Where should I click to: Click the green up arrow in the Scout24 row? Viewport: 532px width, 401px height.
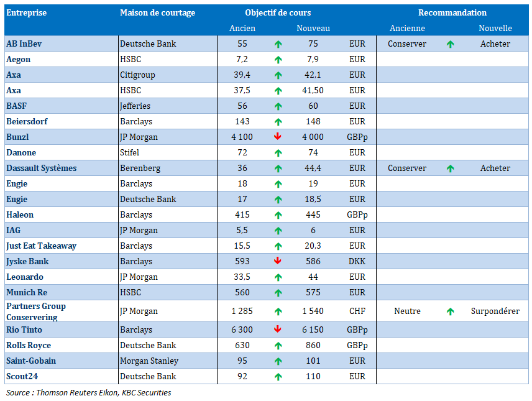(x=278, y=377)
